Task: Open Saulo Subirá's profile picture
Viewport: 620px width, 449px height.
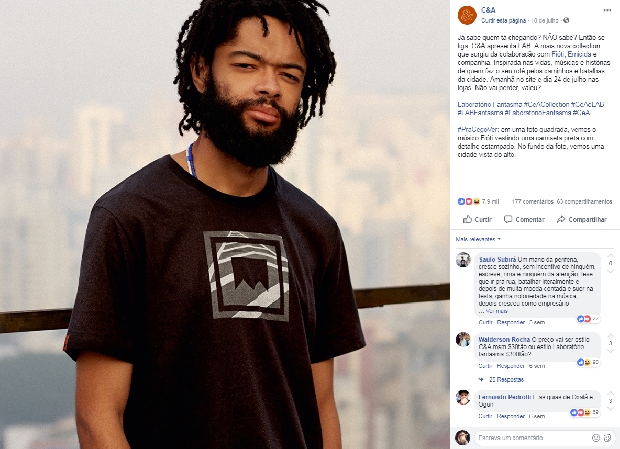Action: (463, 260)
